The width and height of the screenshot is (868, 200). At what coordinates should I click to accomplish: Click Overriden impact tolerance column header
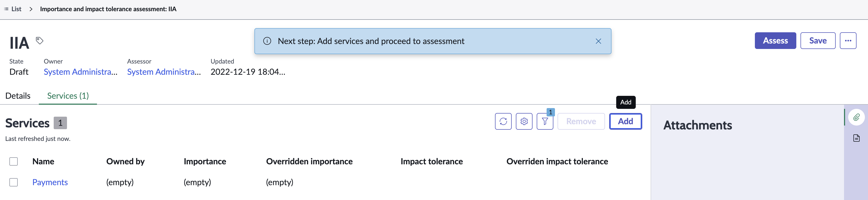557,162
